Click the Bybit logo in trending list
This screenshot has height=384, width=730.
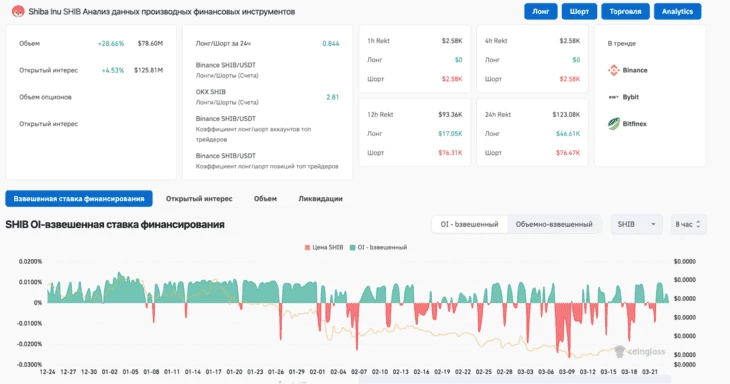[x=614, y=97]
